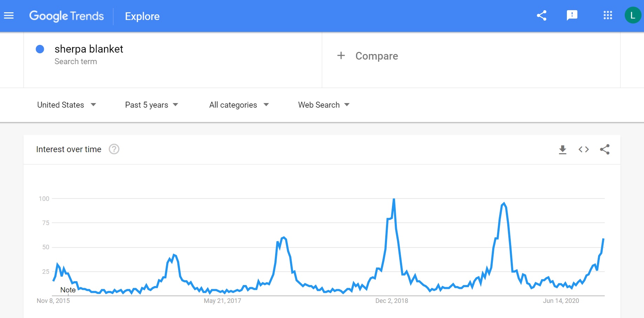The width and height of the screenshot is (644, 318).
Task: Open the account avatar labeled L
Action: pyautogui.click(x=633, y=15)
